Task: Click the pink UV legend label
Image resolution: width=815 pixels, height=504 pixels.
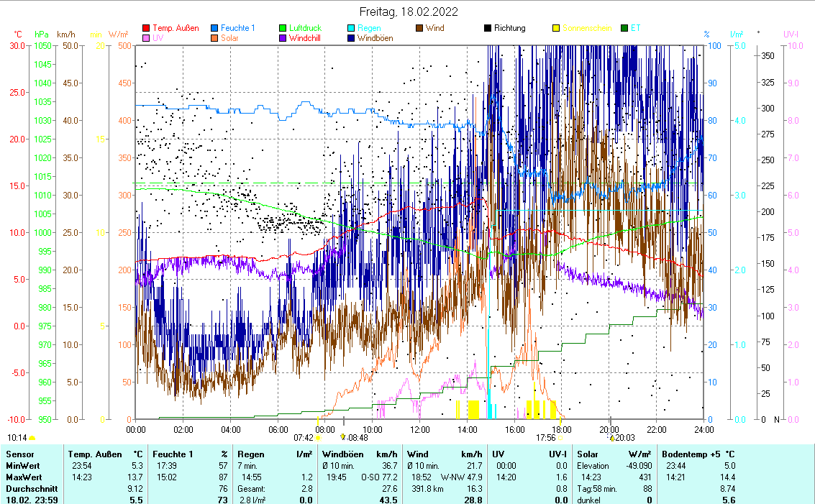Action: pos(158,39)
